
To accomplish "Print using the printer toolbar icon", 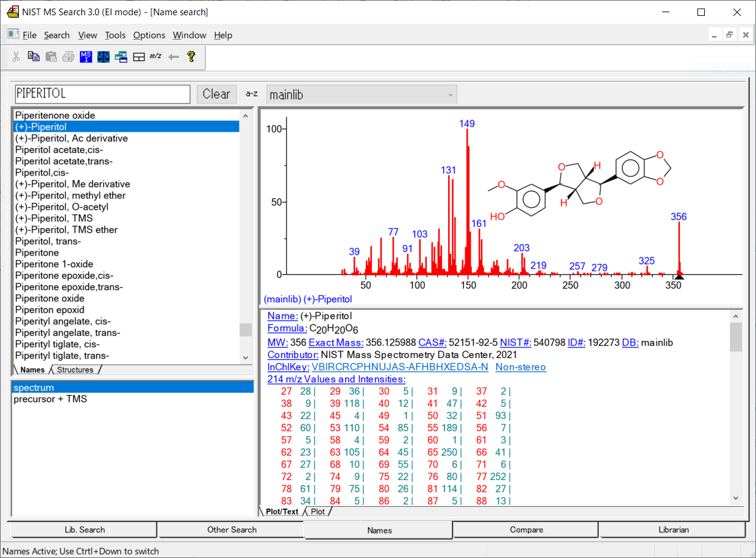I will (69, 57).
